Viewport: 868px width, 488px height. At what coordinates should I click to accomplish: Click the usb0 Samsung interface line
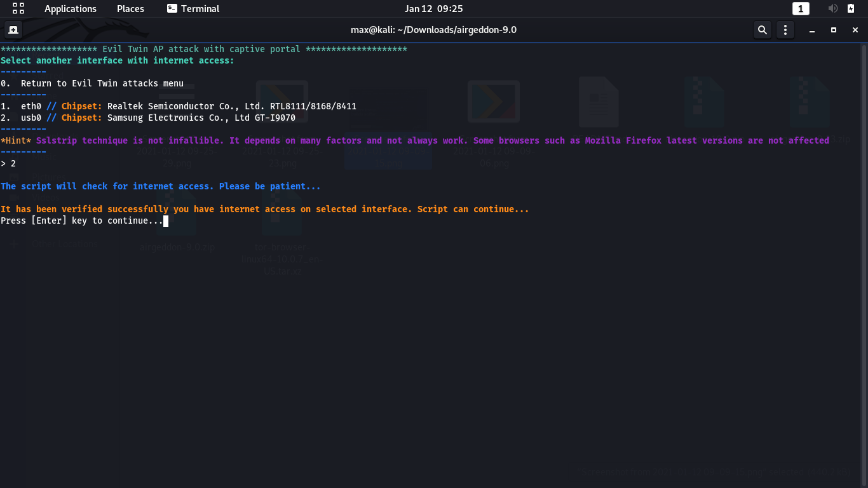(148, 118)
